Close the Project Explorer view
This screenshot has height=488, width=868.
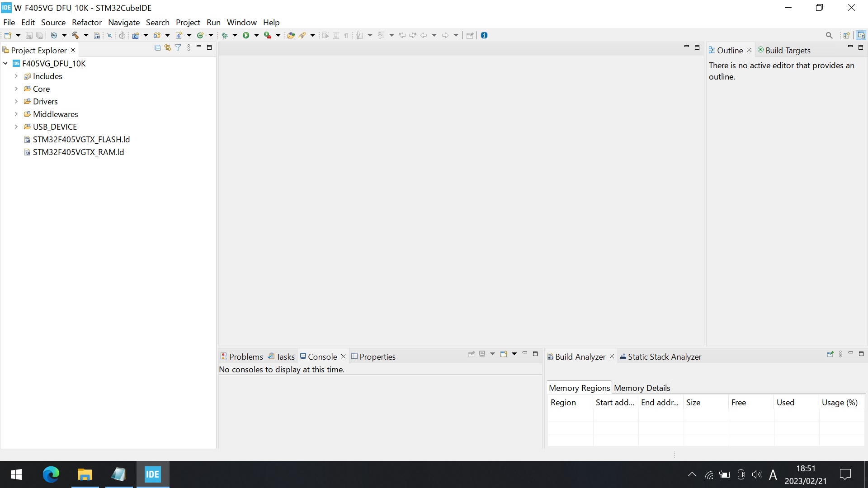pyautogui.click(x=73, y=50)
